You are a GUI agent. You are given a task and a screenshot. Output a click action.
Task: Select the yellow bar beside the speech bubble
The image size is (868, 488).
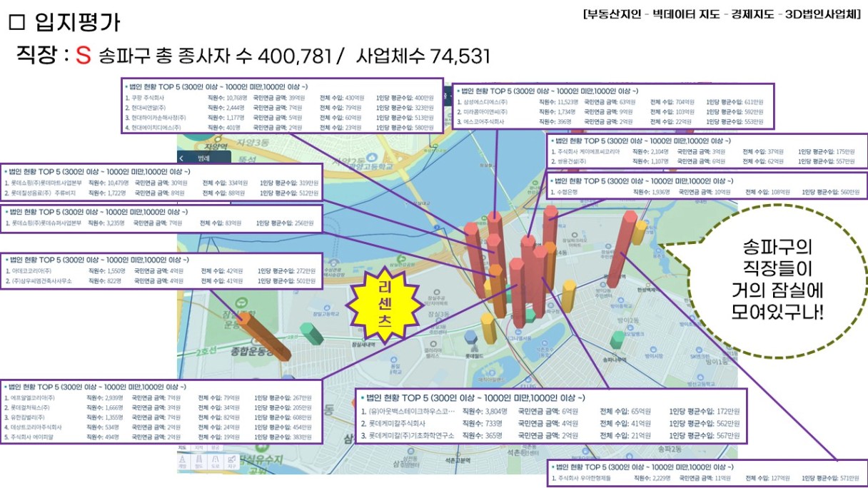pyautogui.click(x=640, y=233)
